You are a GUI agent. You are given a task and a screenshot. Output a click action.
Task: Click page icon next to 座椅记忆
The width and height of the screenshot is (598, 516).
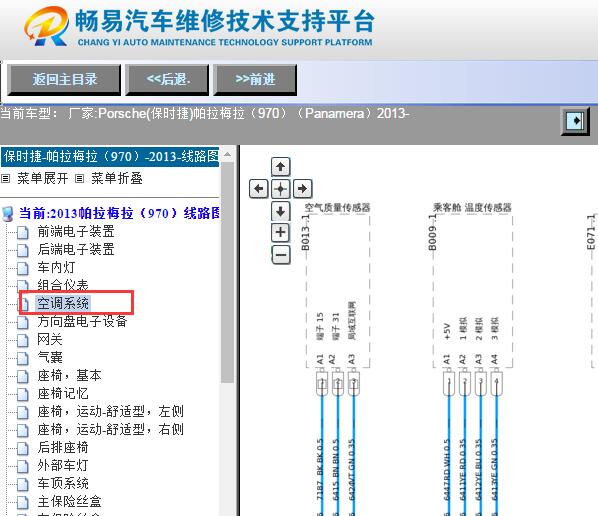point(23,394)
